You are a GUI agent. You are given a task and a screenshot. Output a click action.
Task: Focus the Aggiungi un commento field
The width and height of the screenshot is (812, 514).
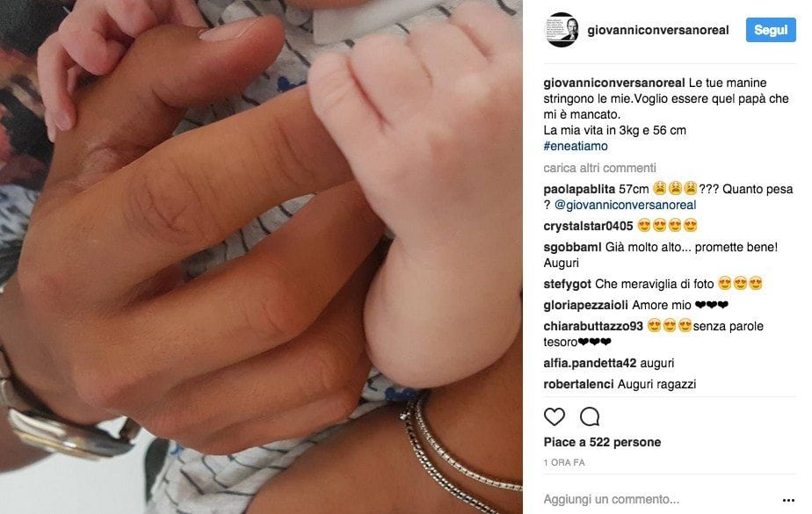pyautogui.click(x=657, y=500)
